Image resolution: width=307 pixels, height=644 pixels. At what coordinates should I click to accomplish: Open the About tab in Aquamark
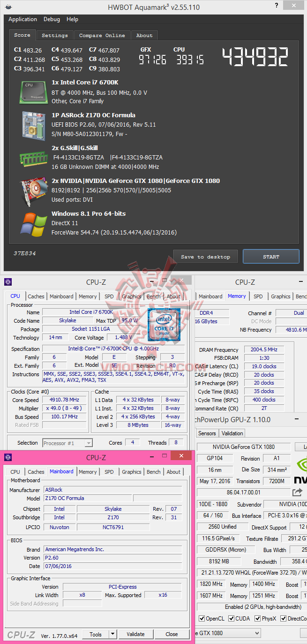pos(144,36)
